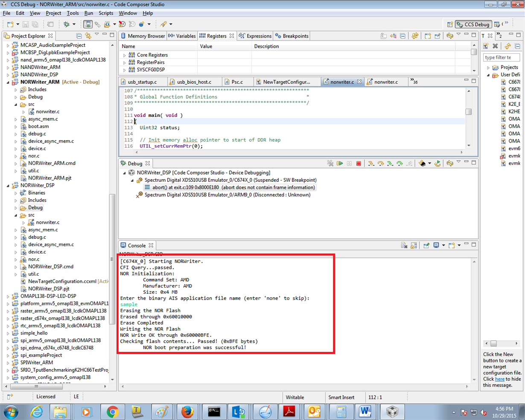525x420 pixels.
Task: Click the CPU Reset chip icon
Action: point(422,163)
